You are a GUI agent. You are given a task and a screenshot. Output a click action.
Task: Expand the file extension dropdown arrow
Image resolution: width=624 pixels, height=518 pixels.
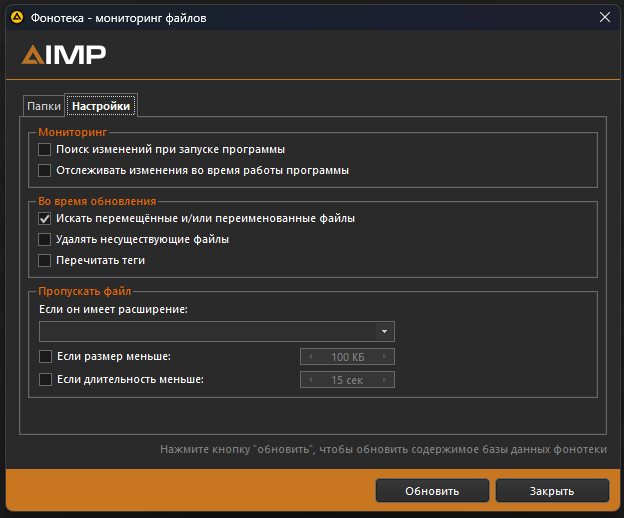click(x=384, y=332)
